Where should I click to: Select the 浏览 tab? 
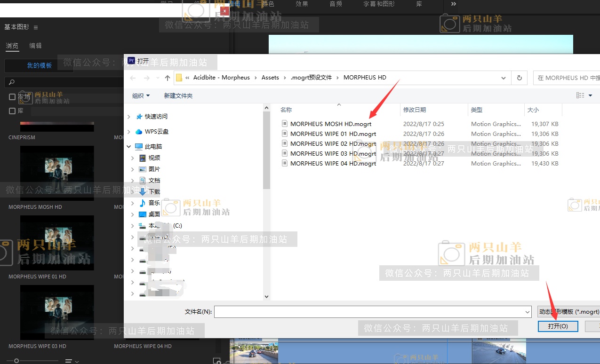pyautogui.click(x=12, y=46)
